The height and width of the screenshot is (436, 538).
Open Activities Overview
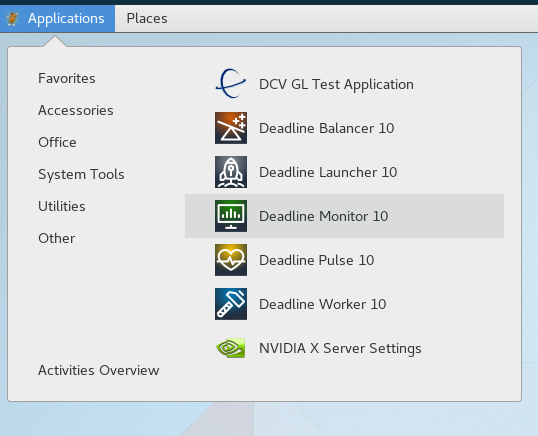click(x=98, y=370)
